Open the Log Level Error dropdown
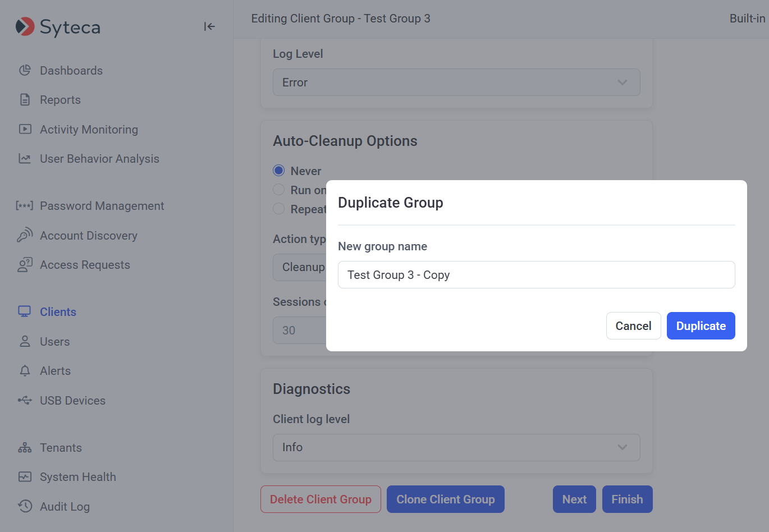Image resolution: width=769 pixels, height=532 pixels. (x=456, y=82)
